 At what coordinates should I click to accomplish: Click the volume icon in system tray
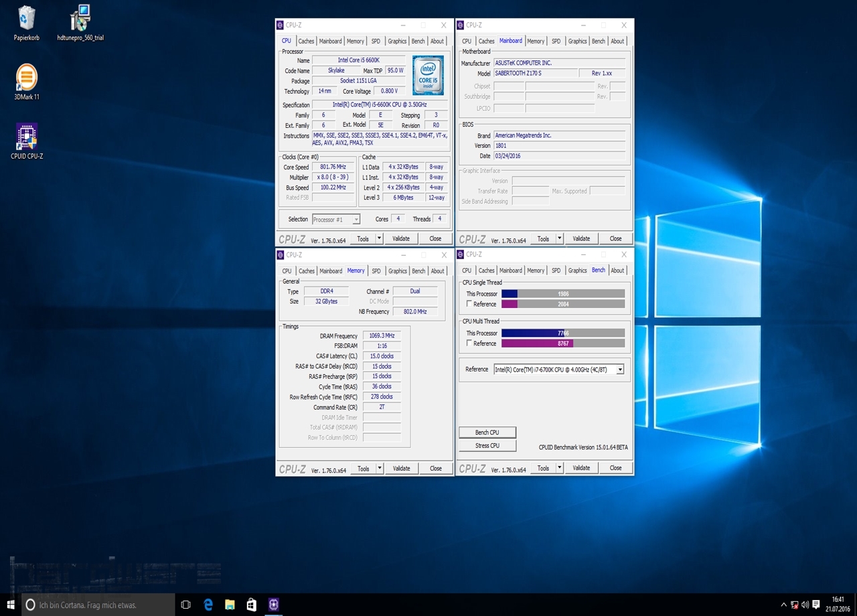click(x=805, y=605)
